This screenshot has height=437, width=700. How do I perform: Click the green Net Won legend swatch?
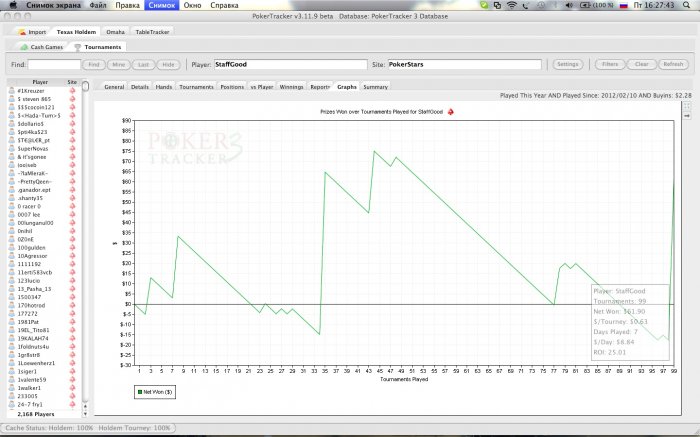click(x=140, y=392)
